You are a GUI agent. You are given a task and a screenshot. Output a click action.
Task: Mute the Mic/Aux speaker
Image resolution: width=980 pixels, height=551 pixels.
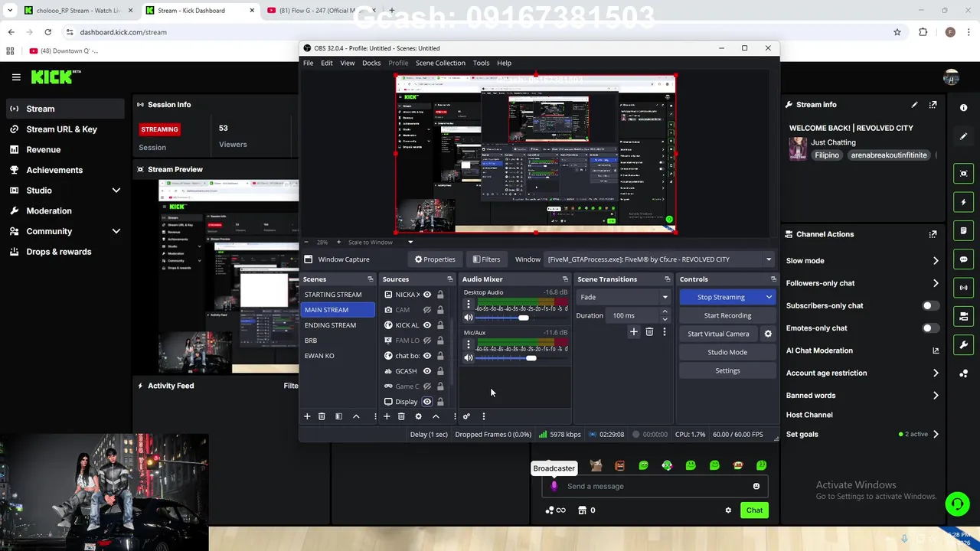(469, 358)
